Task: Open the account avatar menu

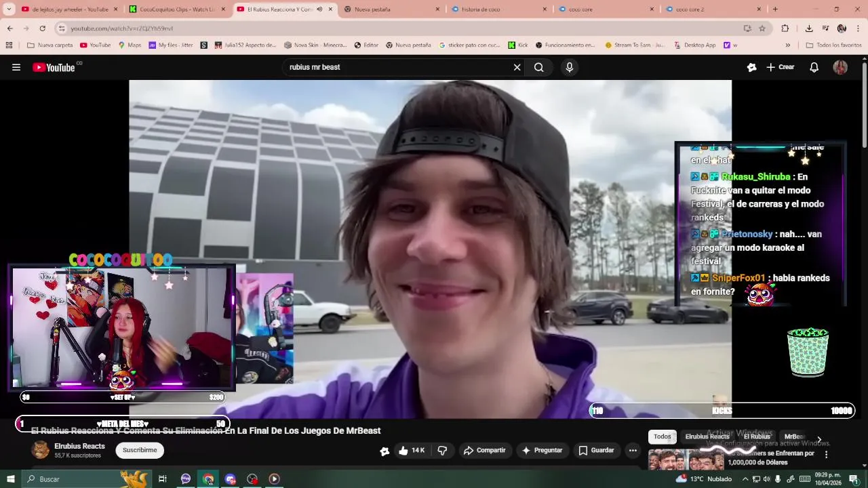Action: pyautogui.click(x=840, y=67)
